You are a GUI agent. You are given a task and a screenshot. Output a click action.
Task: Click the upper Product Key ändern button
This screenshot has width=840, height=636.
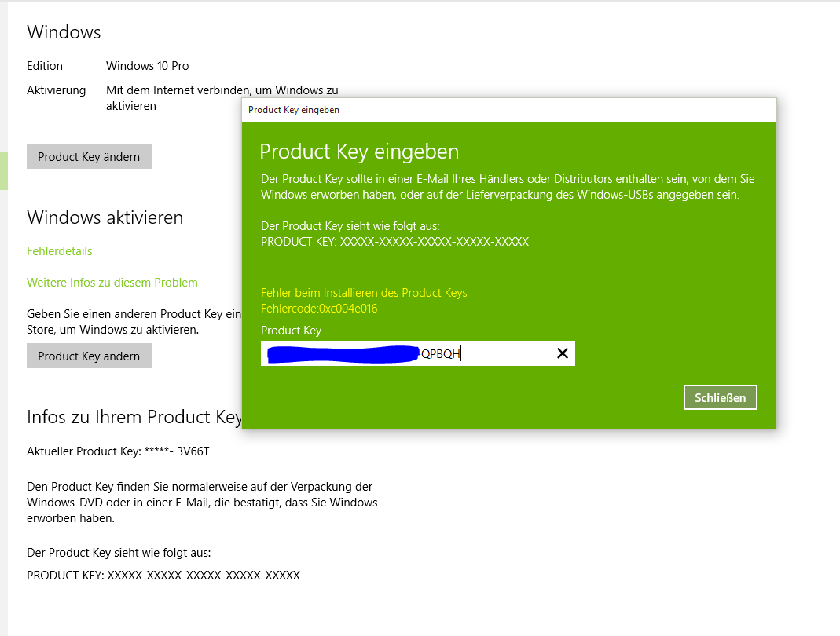point(89,156)
